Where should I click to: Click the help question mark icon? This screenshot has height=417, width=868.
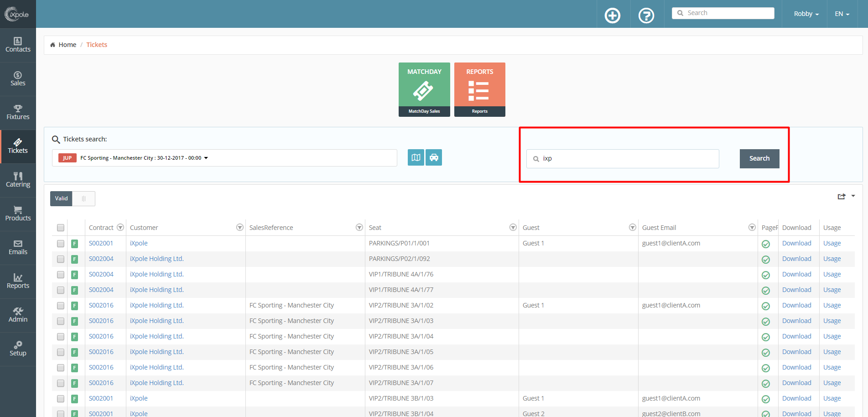(x=646, y=16)
